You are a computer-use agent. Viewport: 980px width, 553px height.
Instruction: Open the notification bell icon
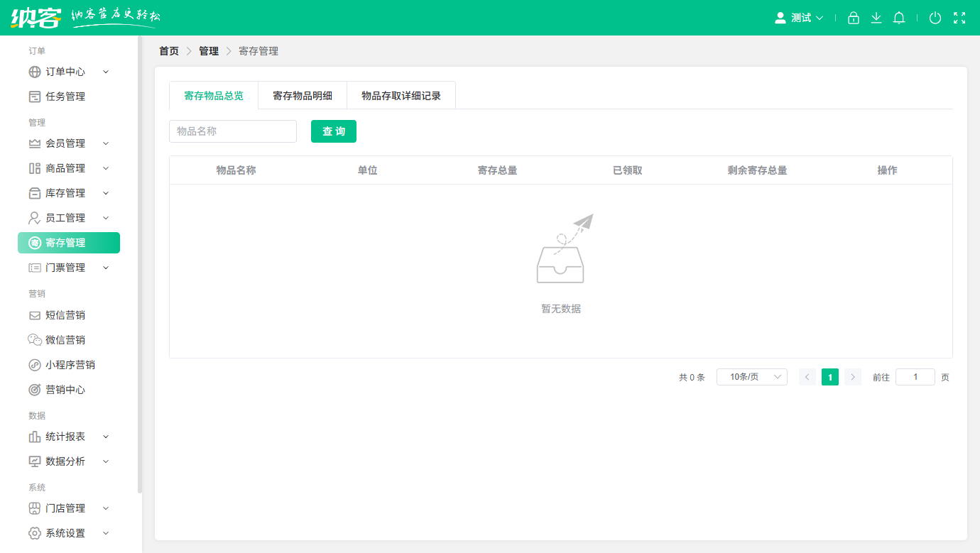[898, 17]
